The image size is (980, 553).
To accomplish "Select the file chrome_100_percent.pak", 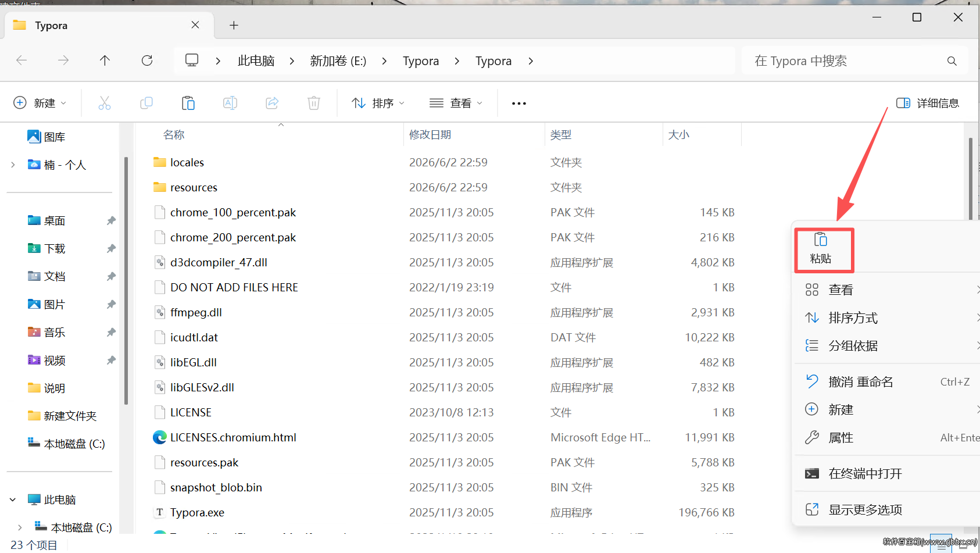I will pos(233,212).
